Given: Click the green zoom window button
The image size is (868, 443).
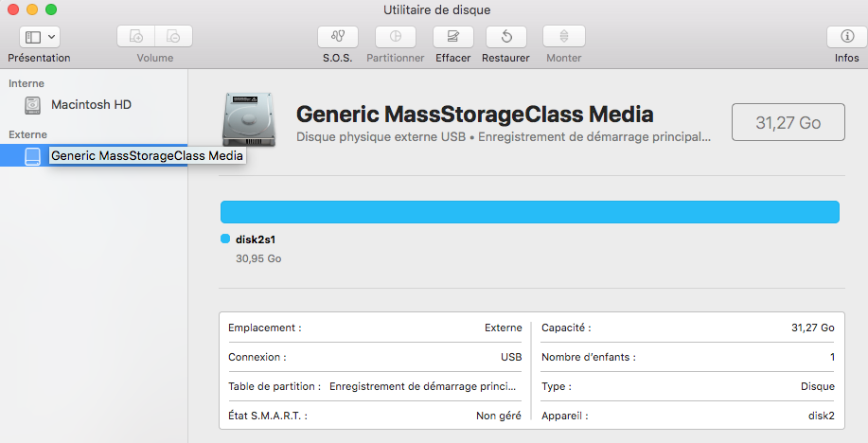Looking at the screenshot, I should [51, 9].
